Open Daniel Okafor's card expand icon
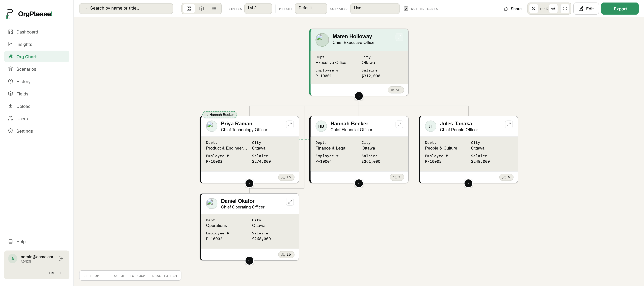Viewport: 644px width, 286px height. pyautogui.click(x=290, y=202)
